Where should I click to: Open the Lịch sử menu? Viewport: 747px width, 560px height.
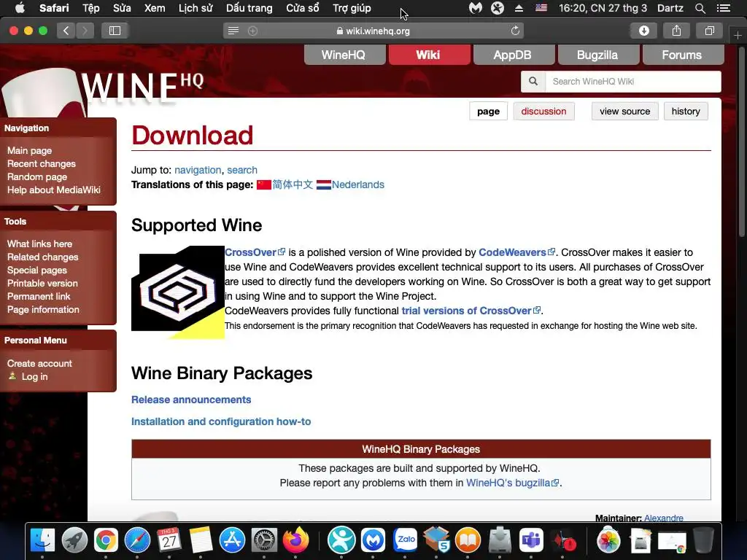pos(196,8)
